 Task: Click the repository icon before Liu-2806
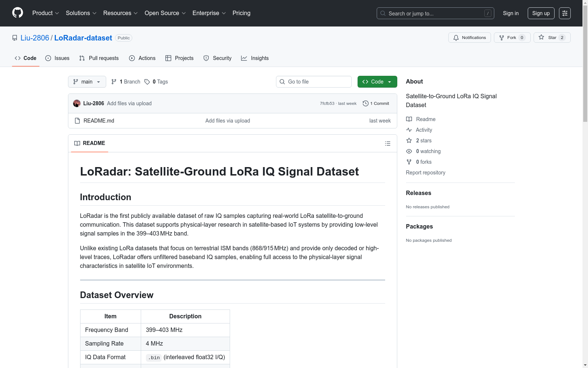click(x=15, y=38)
